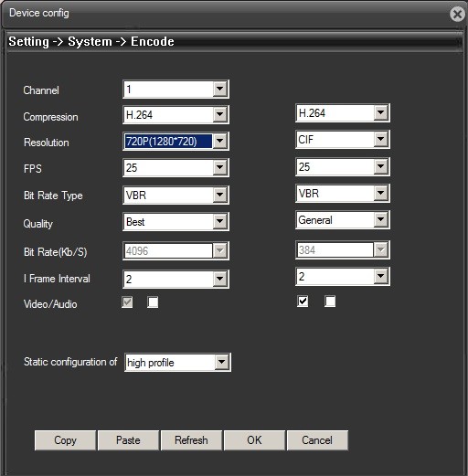Enable sub stream audio checkbox

click(x=330, y=301)
